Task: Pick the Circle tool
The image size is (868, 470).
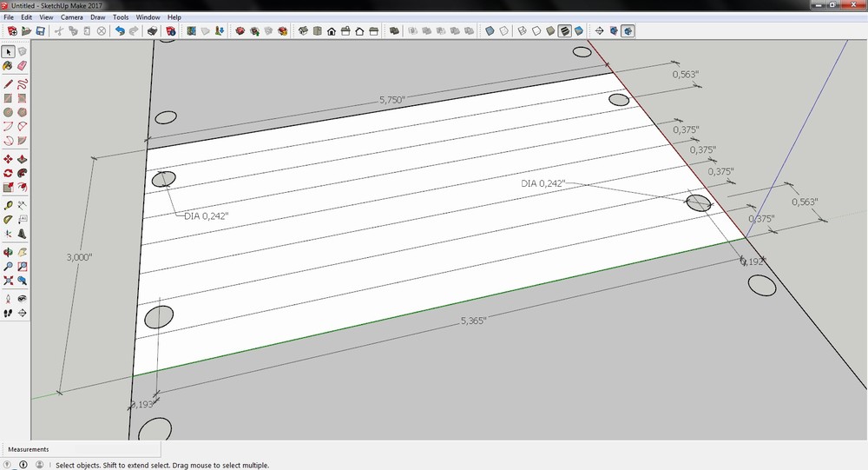Action: 9,112
